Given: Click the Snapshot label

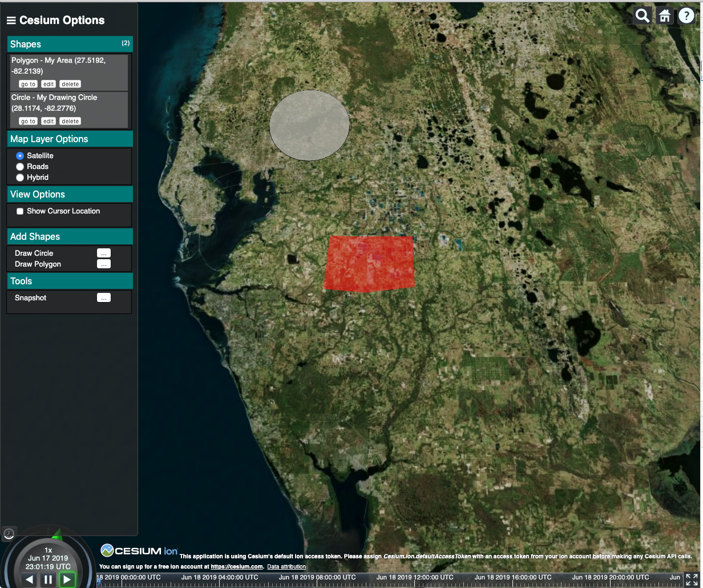Looking at the screenshot, I should (31, 297).
